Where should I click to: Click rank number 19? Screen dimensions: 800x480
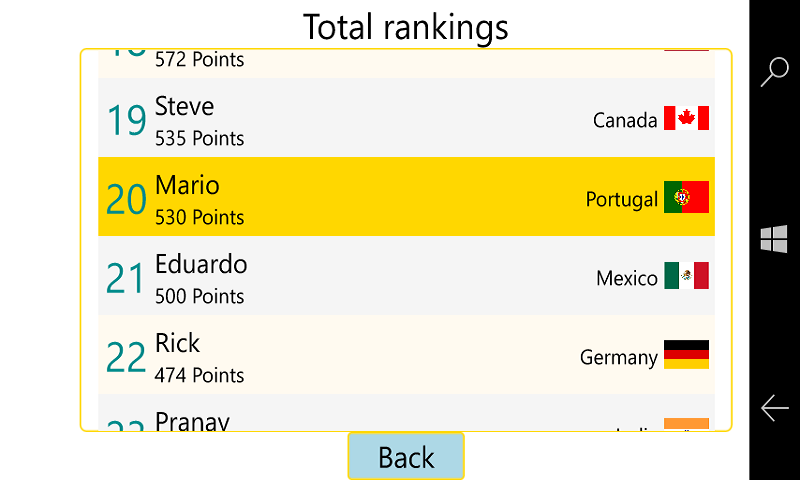[126, 120]
